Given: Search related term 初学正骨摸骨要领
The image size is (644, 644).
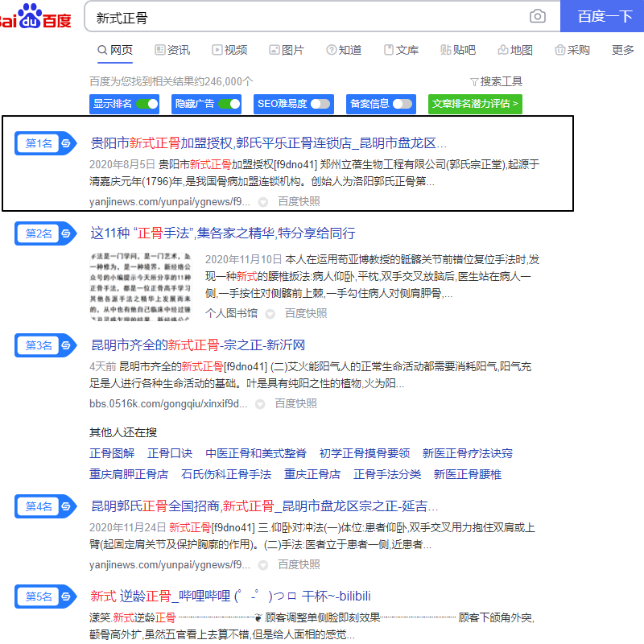Looking at the screenshot, I should click(x=365, y=453).
